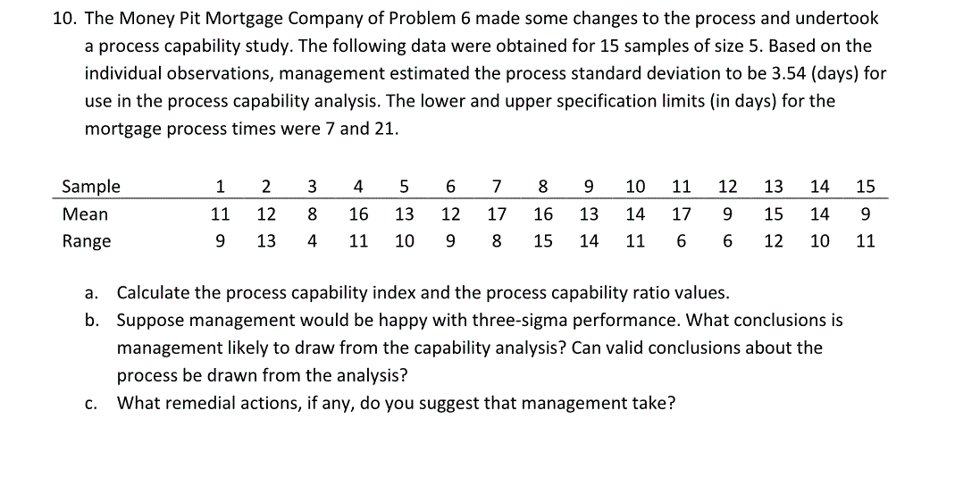
Task: Click range value 4 under sample 3
Action: click(x=313, y=242)
